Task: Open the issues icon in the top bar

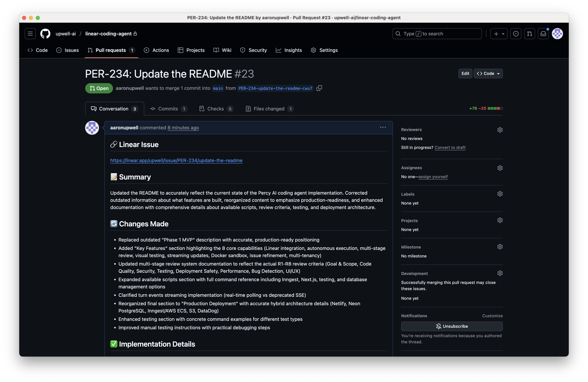Action: [x=516, y=34]
